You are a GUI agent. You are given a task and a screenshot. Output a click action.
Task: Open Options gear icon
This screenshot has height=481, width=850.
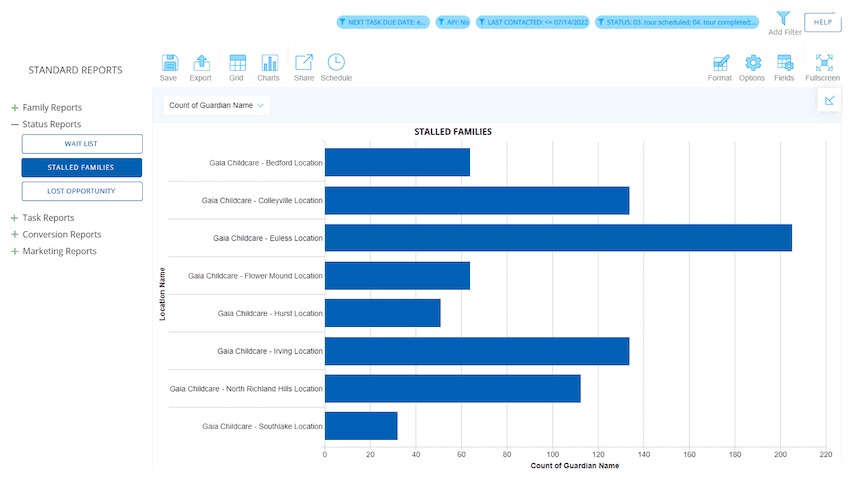752,63
